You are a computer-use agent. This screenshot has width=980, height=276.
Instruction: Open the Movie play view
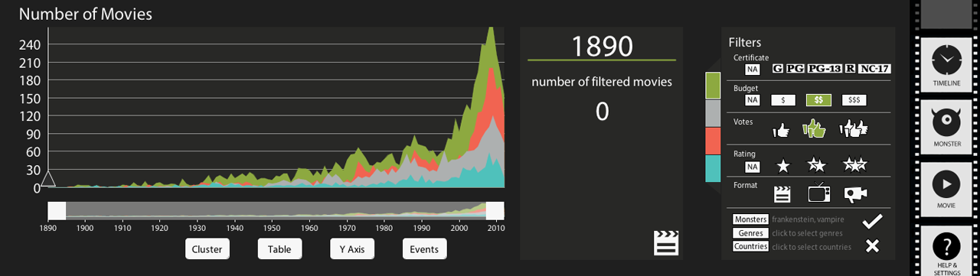coord(947,190)
